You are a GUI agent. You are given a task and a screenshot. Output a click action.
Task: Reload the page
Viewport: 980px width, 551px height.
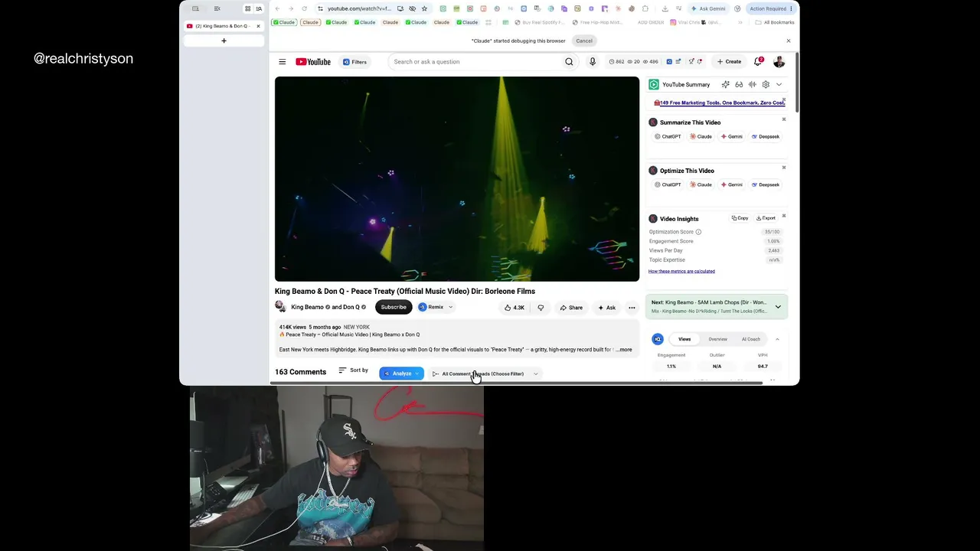(304, 9)
